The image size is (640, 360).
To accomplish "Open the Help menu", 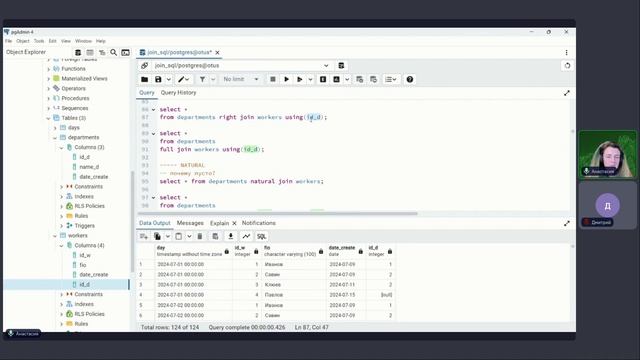I will (100, 41).
